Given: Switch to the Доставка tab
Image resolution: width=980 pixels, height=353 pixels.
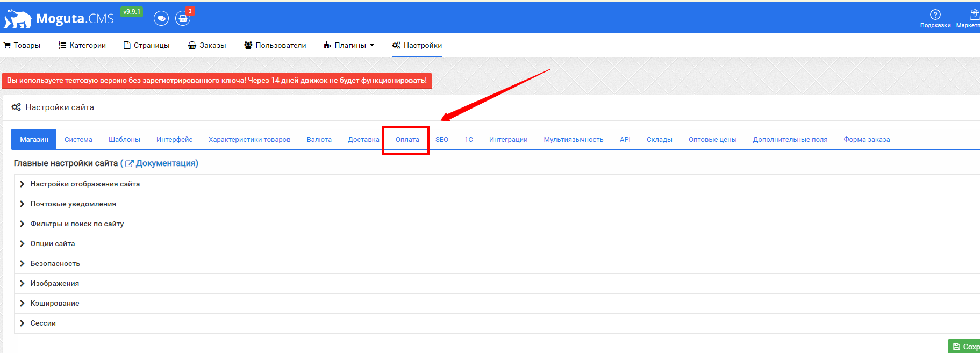Looking at the screenshot, I should 363,140.
